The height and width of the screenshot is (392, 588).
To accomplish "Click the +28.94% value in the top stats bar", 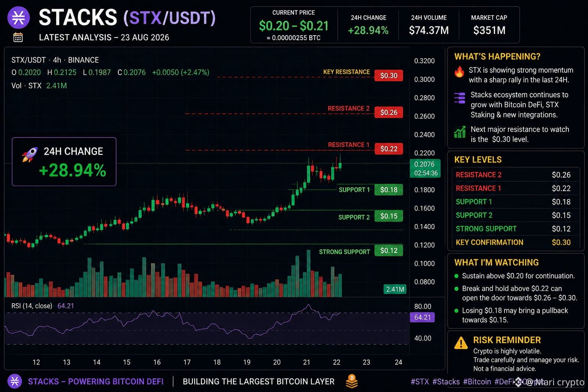I will coord(368,30).
